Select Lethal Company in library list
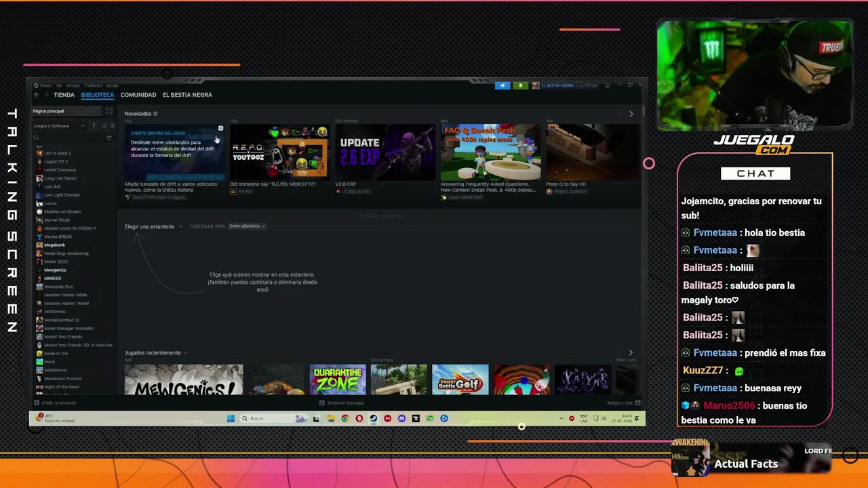The height and width of the screenshot is (488, 868). (60, 169)
